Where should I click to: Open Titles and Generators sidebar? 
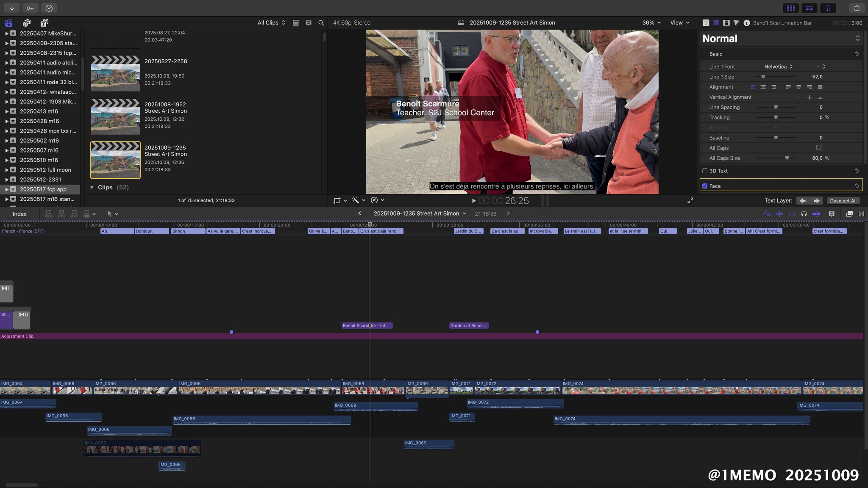pos(44,23)
